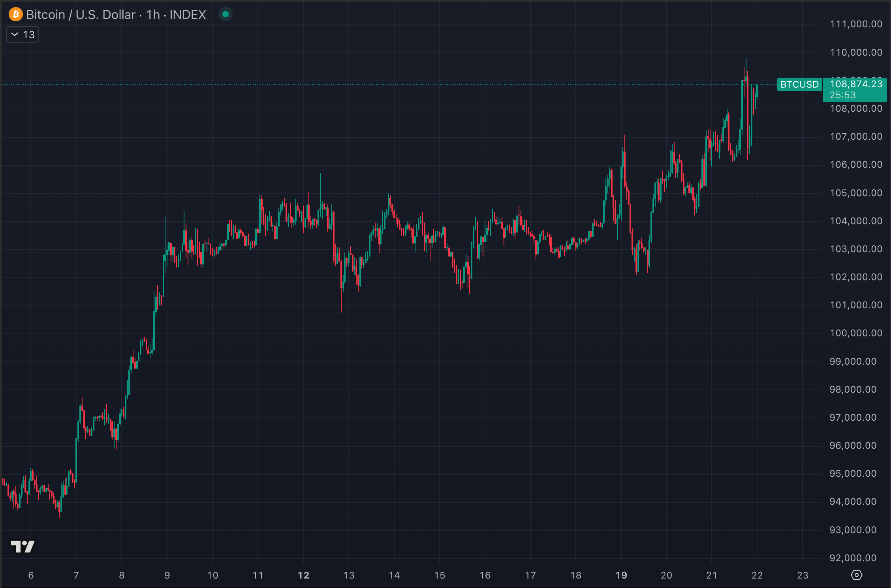Select date 12 on the time axis
This screenshot has height=588, width=891.
[x=303, y=575]
